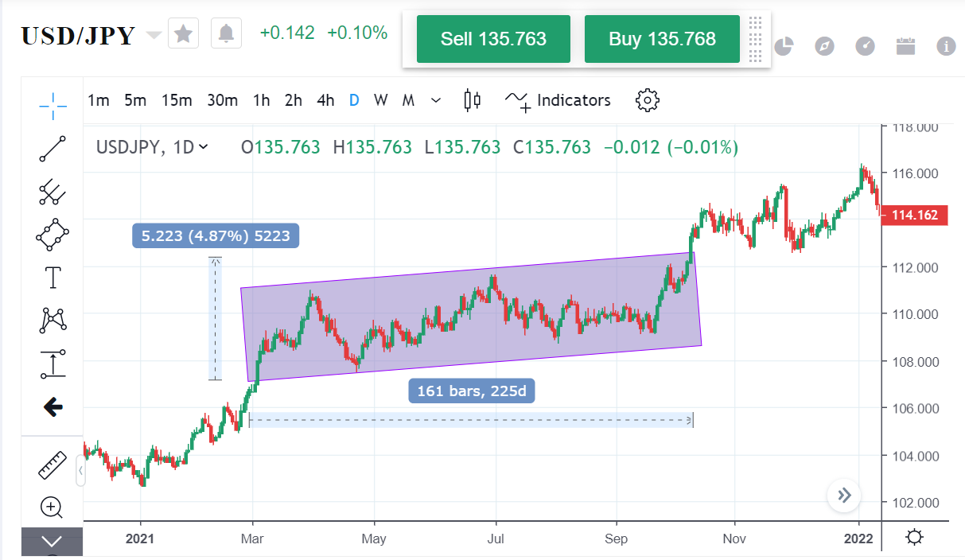Select the measure ruler tool
The height and width of the screenshot is (560, 965).
click(x=52, y=464)
